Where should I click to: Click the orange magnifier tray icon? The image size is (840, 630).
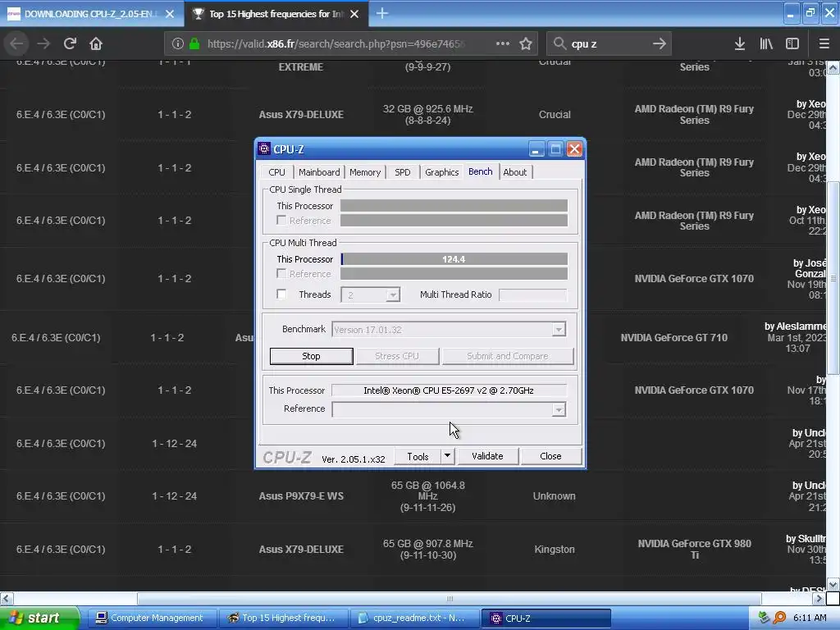(x=779, y=618)
